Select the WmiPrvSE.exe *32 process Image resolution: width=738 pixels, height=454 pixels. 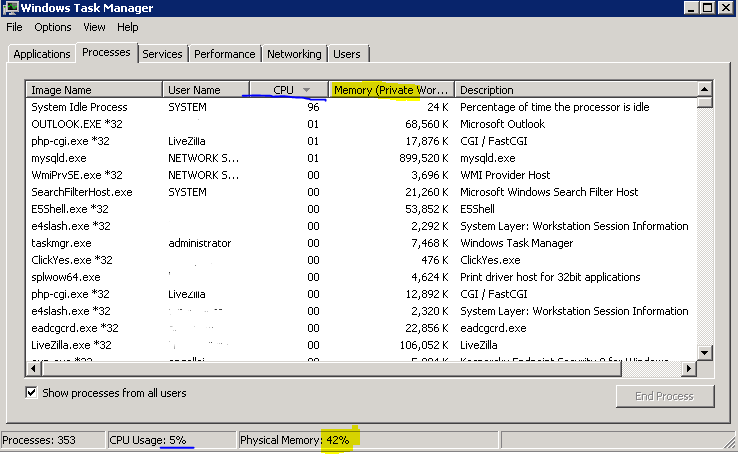pos(361,175)
